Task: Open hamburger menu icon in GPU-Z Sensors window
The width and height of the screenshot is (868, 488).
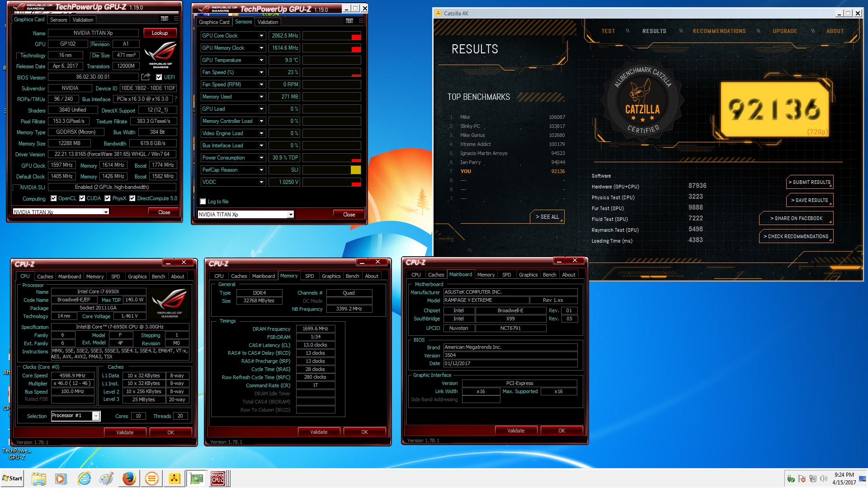Action: coord(361,21)
